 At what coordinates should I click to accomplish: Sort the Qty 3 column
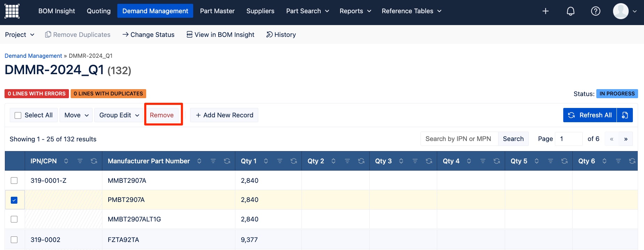[401, 161]
